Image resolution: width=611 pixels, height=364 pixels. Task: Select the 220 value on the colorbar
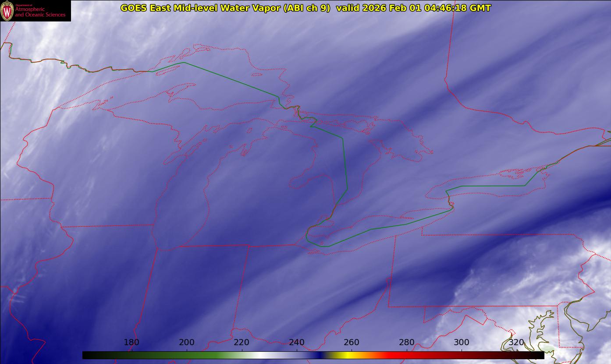coord(242,343)
